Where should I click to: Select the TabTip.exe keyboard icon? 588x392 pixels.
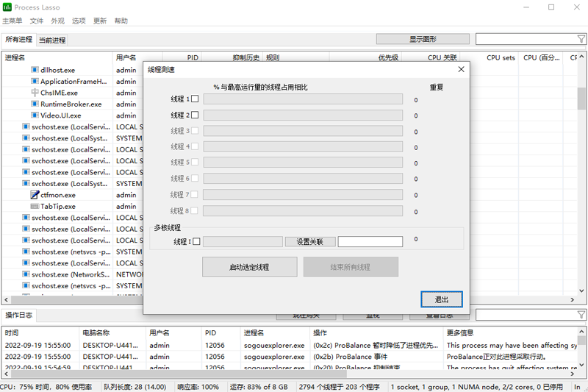click(x=35, y=207)
